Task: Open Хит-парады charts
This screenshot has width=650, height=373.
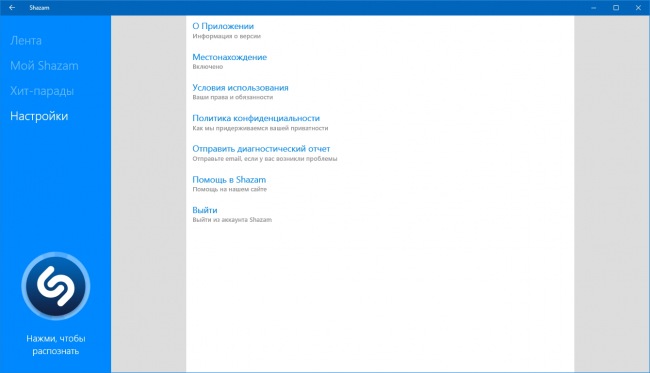Action: click(x=42, y=91)
